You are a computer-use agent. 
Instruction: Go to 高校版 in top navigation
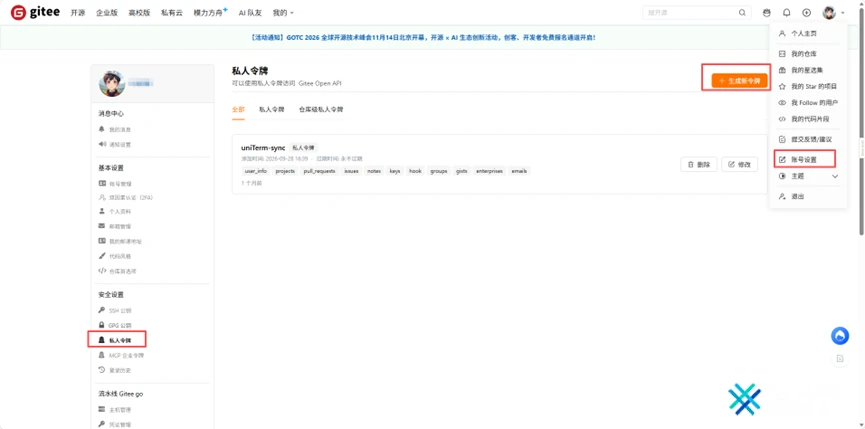tap(139, 13)
